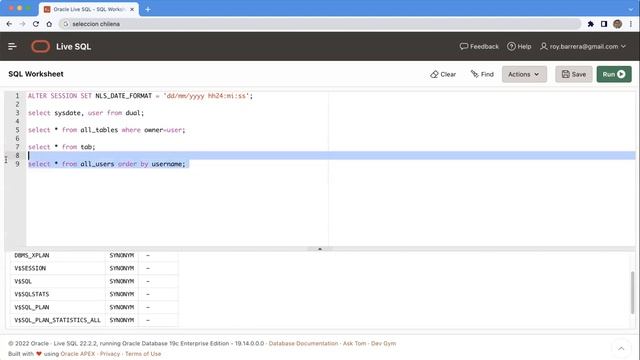
Task: Click line number 8 in gutter
Action: (17, 155)
